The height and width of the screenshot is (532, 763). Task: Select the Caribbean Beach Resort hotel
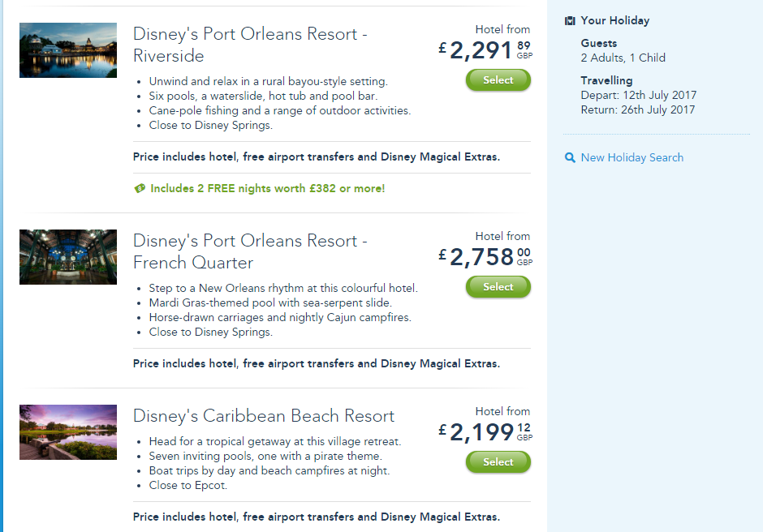(498, 462)
